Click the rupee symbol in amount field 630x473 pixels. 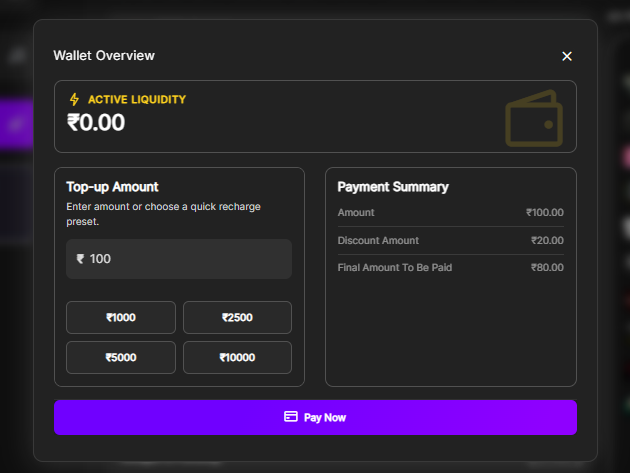[80, 259]
